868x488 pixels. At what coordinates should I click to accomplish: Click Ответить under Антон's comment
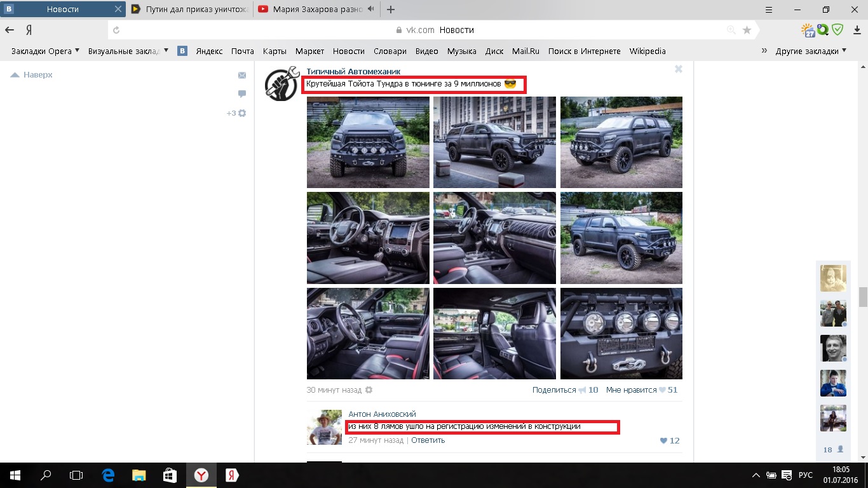click(x=428, y=440)
